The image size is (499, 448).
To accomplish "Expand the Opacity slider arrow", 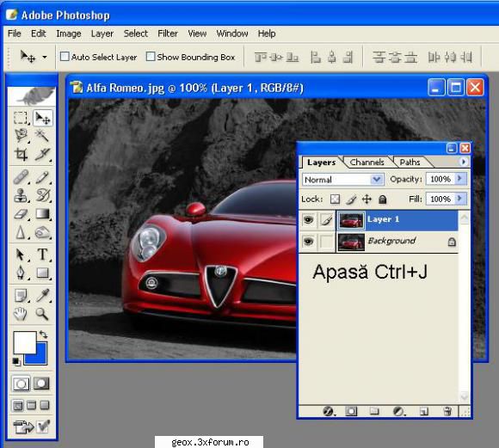I will point(459,179).
